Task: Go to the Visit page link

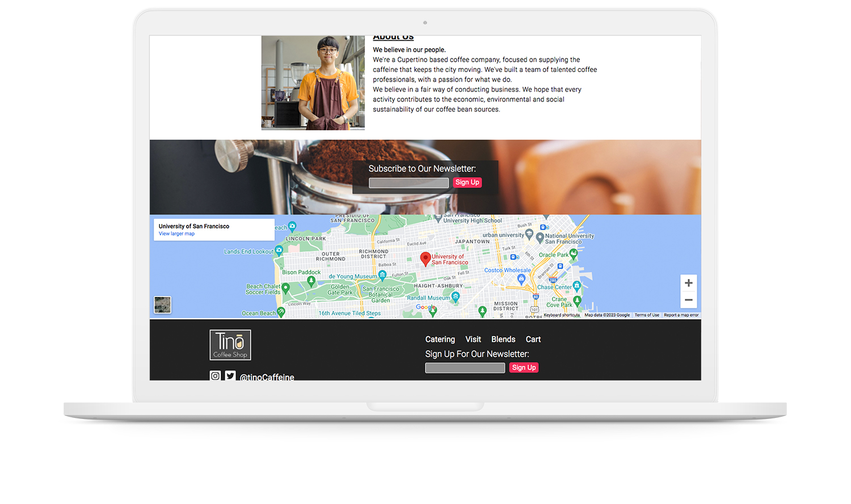Action: tap(473, 339)
